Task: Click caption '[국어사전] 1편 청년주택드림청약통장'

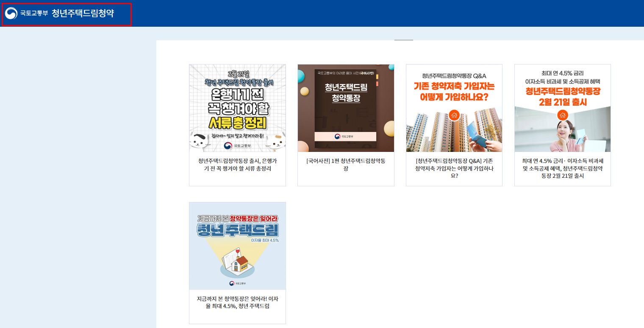Action: pyautogui.click(x=346, y=165)
